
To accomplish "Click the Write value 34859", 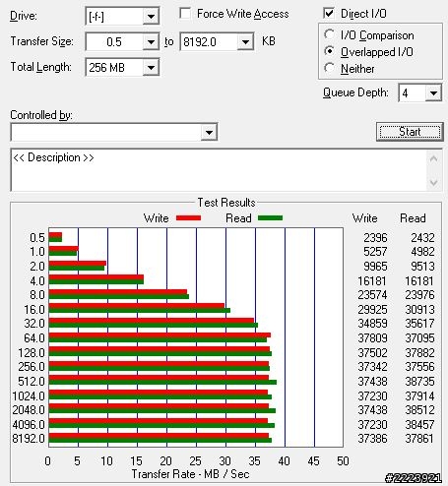I will (372, 324).
